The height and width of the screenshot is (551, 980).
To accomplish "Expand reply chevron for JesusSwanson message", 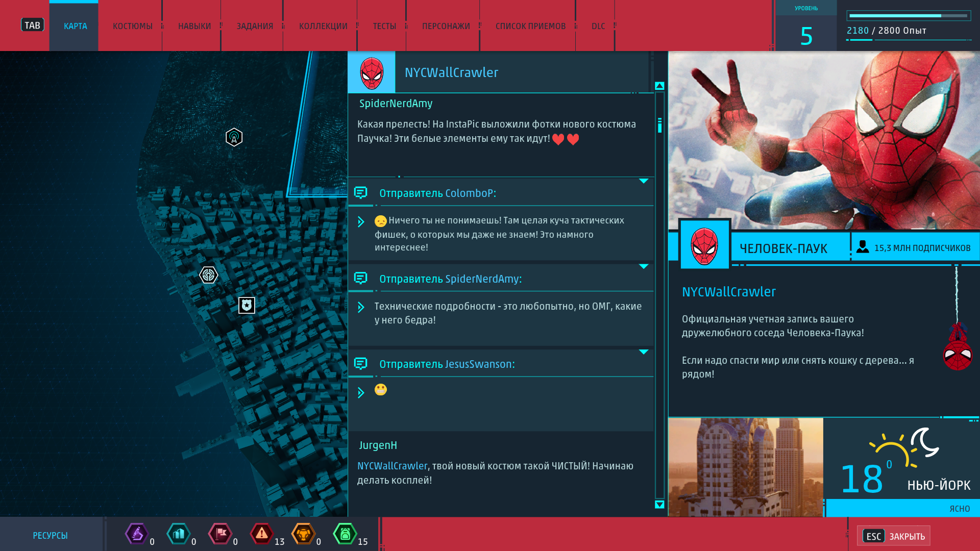I will [361, 393].
